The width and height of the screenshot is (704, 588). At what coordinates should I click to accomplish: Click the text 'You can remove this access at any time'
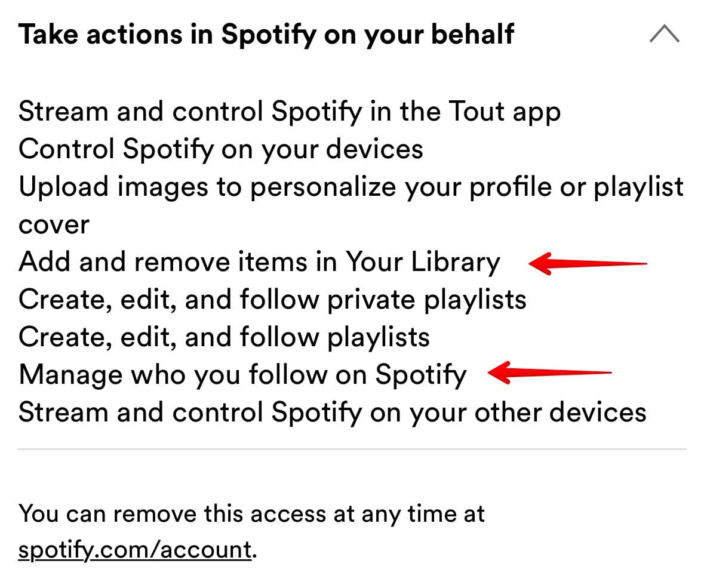251,513
